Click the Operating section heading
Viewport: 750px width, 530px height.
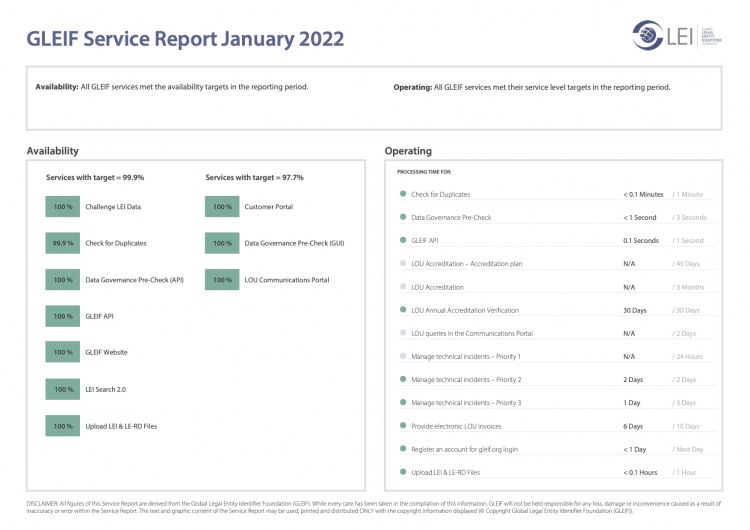coord(408,151)
